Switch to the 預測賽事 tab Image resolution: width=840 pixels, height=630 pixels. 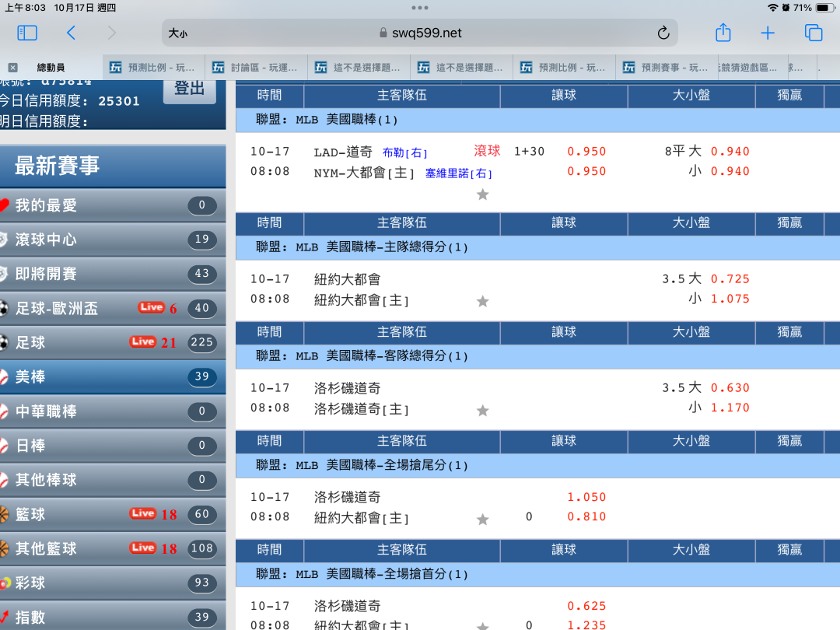[667, 68]
